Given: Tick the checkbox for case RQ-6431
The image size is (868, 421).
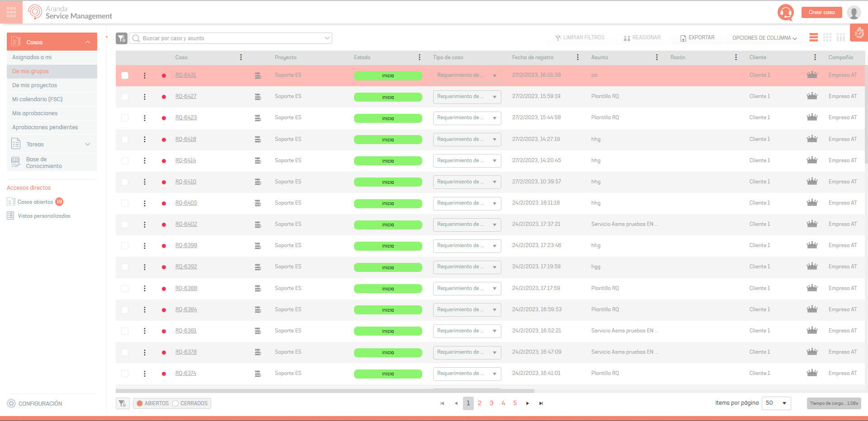Looking at the screenshot, I should [x=125, y=75].
